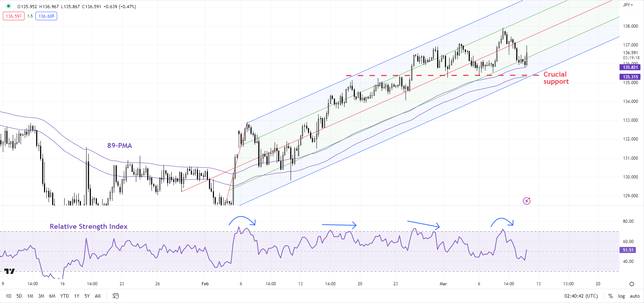Click the spread value 1.5
The image size is (644, 303).
pos(30,16)
